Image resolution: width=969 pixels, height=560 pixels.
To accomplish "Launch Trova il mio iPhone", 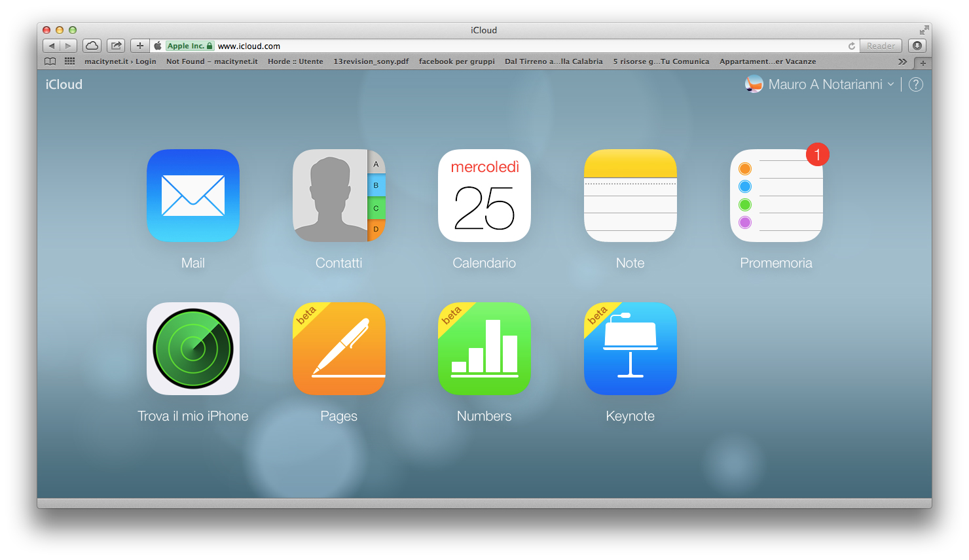I will [x=193, y=349].
